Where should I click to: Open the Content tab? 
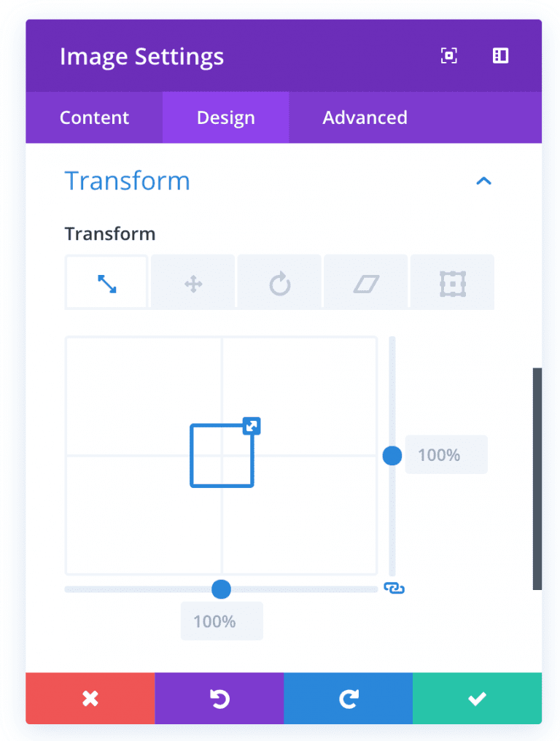[x=94, y=117]
